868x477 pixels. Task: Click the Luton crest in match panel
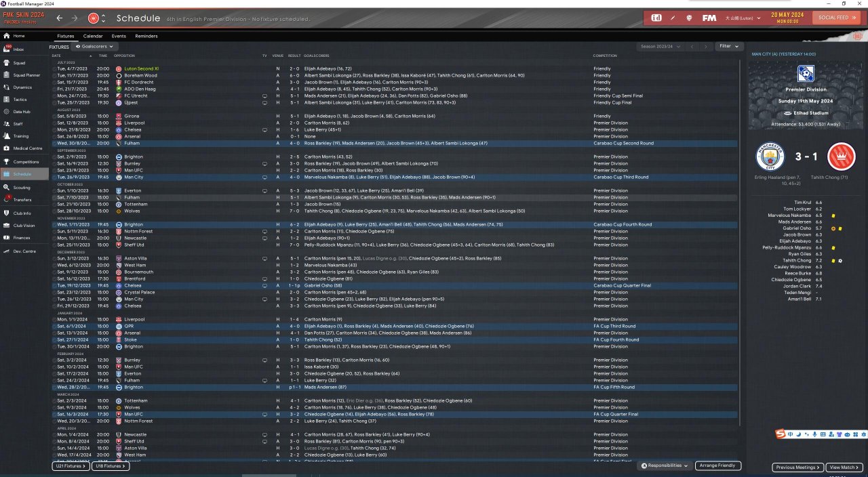point(842,157)
